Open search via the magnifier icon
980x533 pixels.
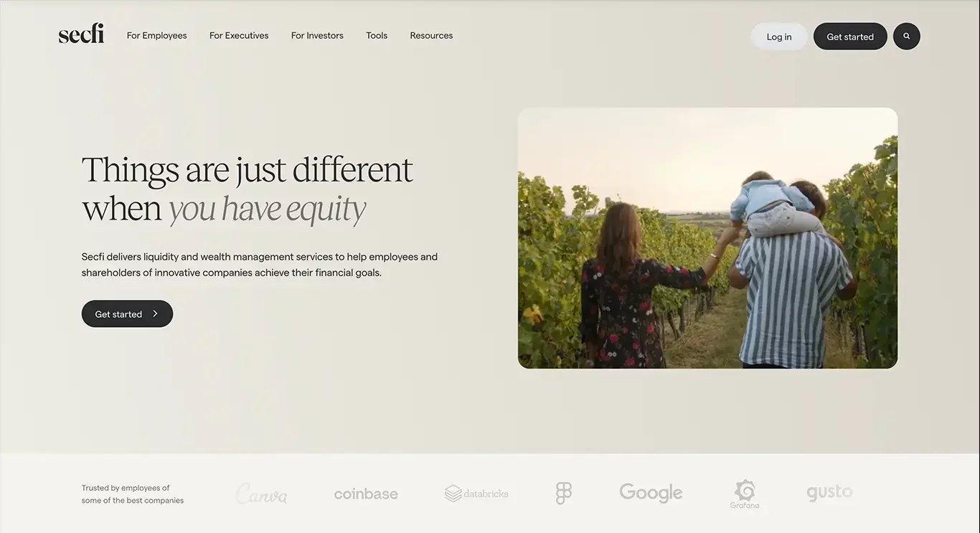[906, 36]
